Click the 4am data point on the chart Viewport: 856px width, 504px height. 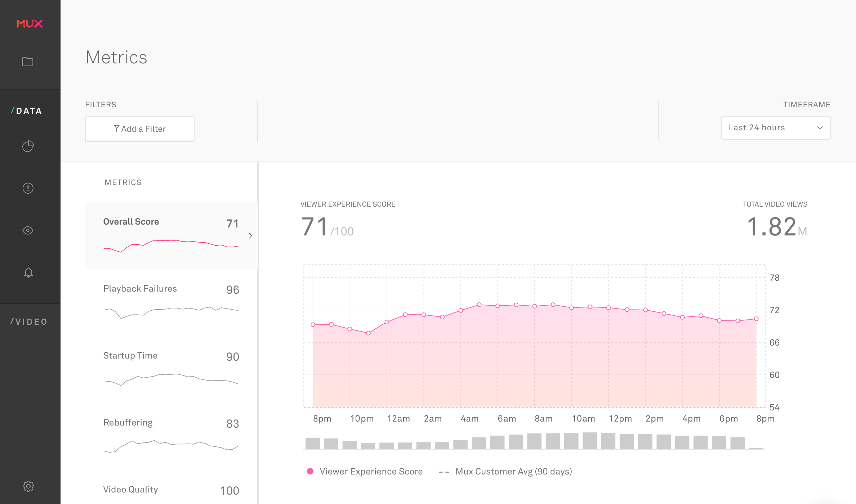pos(461,310)
